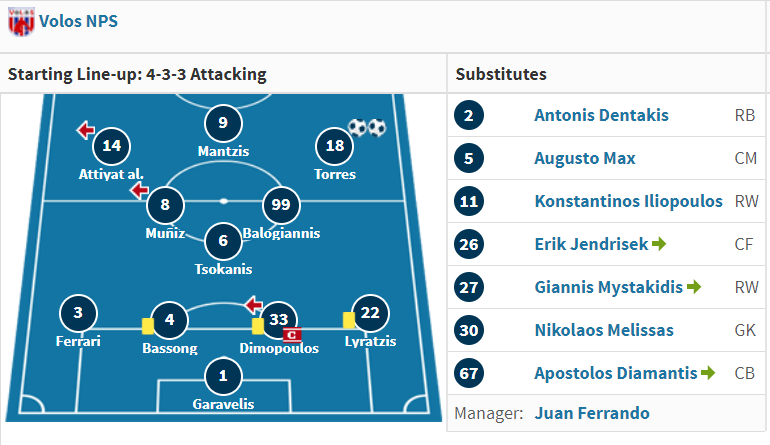Open Antonis Dentakis player profile
This screenshot has width=770, height=445.
tap(601, 115)
